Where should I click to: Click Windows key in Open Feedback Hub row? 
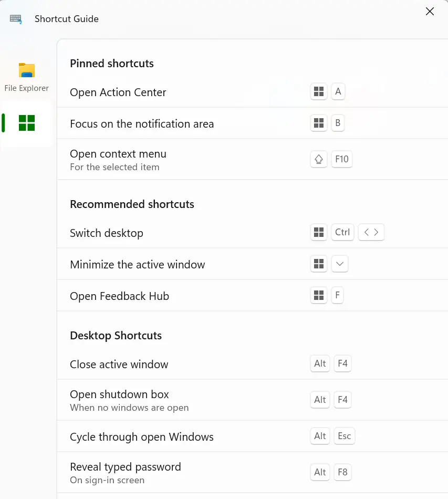(x=318, y=295)
